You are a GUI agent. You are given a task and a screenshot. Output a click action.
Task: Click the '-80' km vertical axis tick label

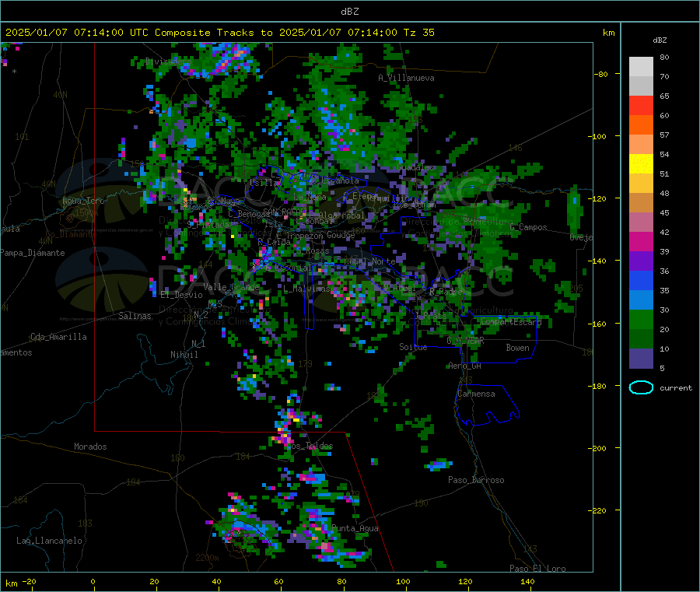coord(600,74)
